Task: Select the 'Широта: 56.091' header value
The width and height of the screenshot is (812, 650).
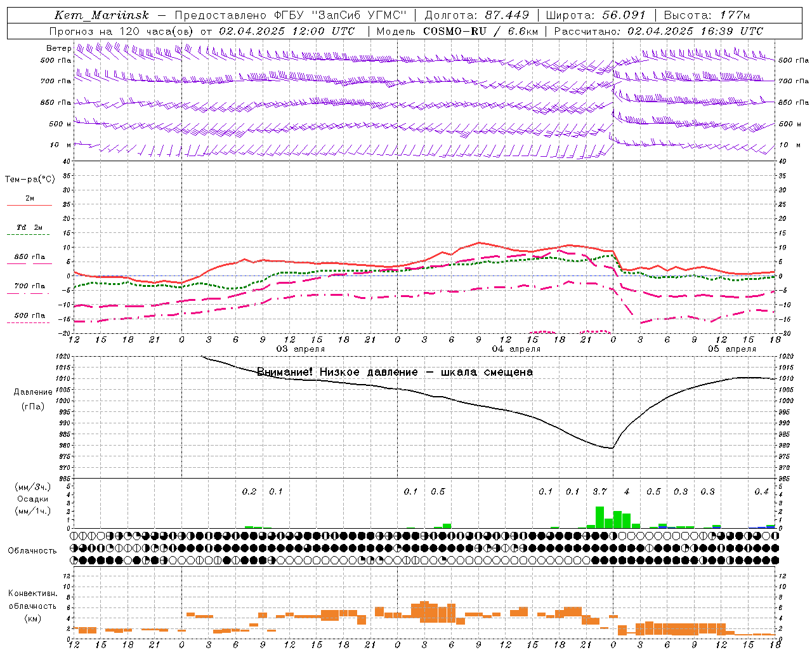Action: [x=595, y=15]
